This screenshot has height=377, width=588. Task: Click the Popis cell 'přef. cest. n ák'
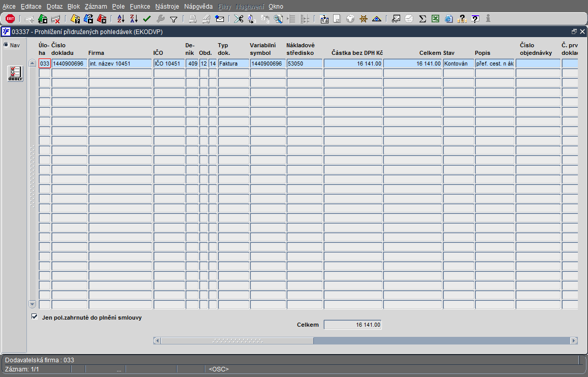[x=495, y=64]
